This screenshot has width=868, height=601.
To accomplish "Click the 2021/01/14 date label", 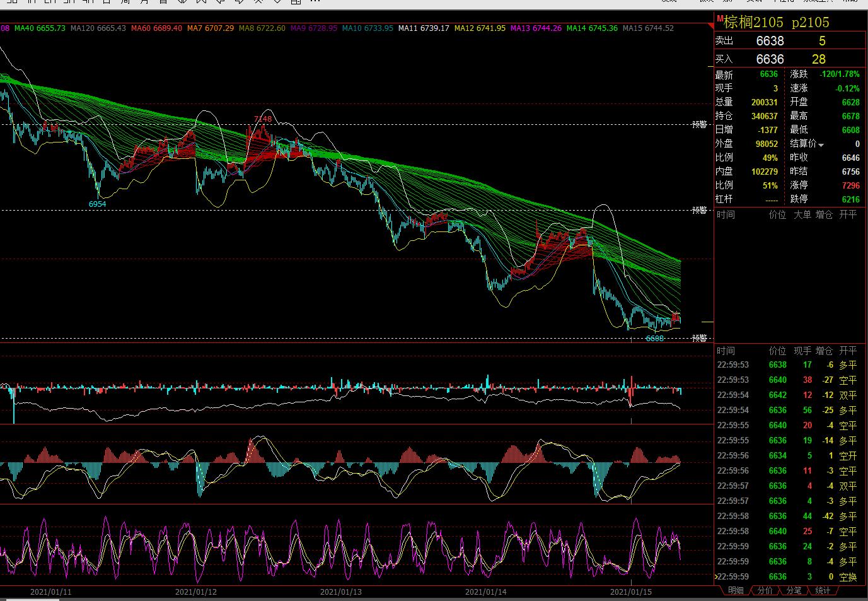I will pyautogui.click(x=486, y=592).
